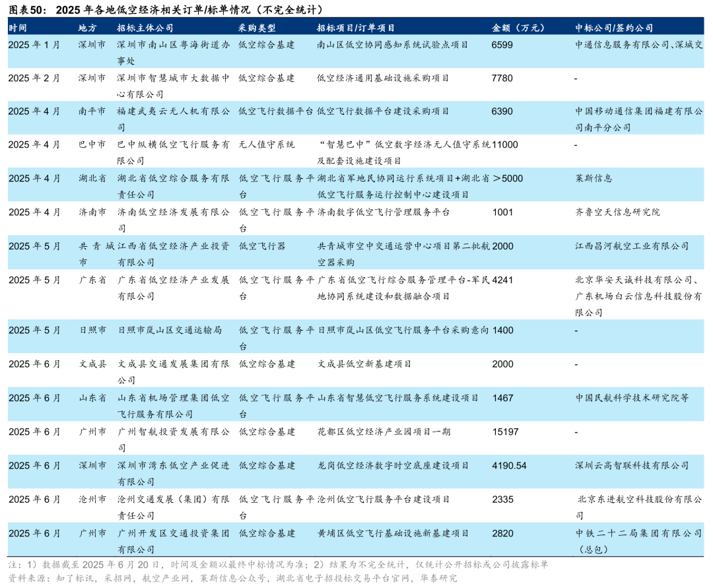713x588 pixels.
Task: Select the location cell 文成县
Action: click(x=92, y=364)
